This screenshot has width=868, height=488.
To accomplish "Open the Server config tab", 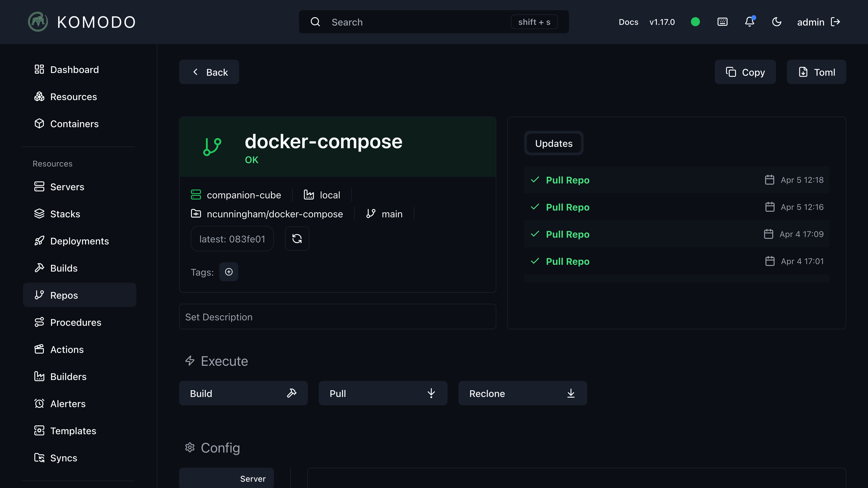I will click(x=226, y=478).
